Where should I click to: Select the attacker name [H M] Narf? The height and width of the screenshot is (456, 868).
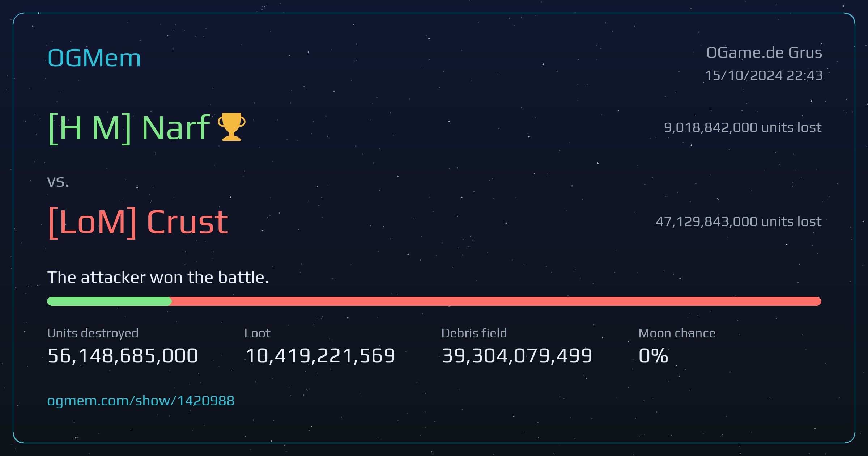point(129,127)
